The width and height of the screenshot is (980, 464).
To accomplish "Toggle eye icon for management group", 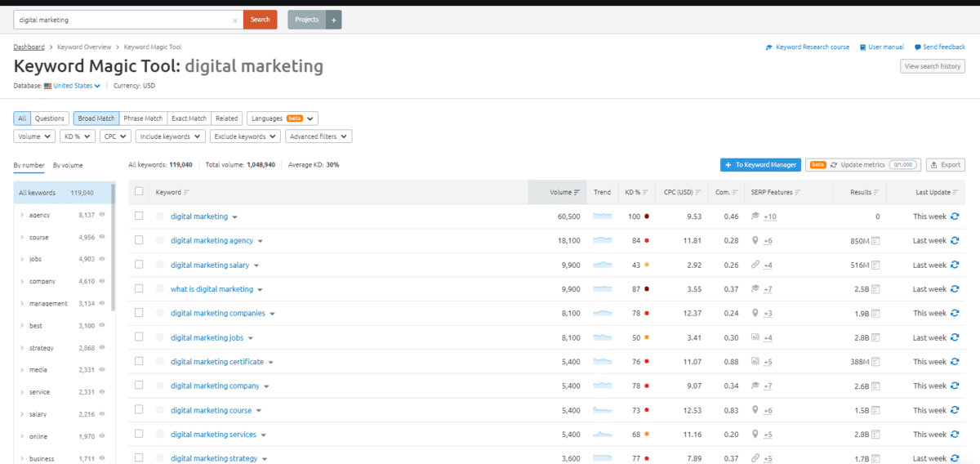I will (102, 303).
